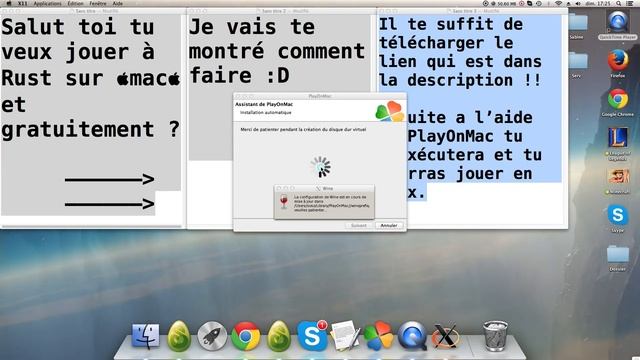640x360 pixels.
Task: Launch Launchpad rocket icon in Dock
Action: tap(212, 336)
